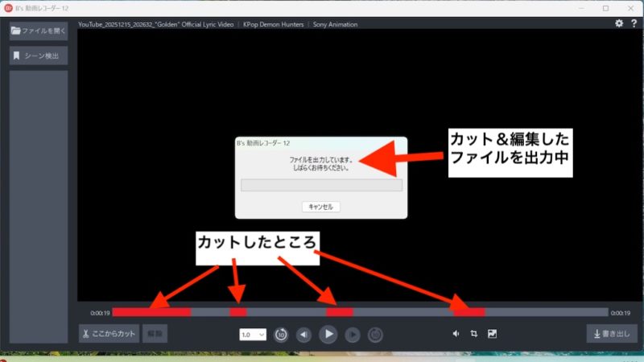644x362 pixels.
Task: Click the last red cut segment on timeline
Action: click(469, 312)
